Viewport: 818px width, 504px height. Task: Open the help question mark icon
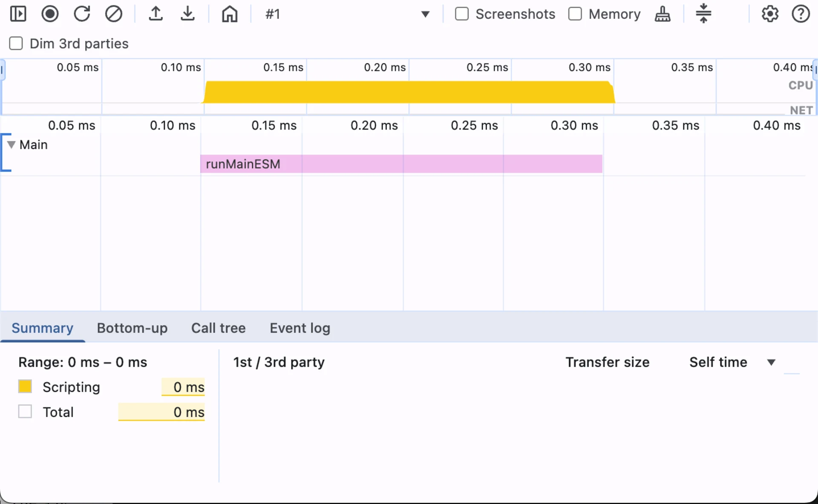801,14
